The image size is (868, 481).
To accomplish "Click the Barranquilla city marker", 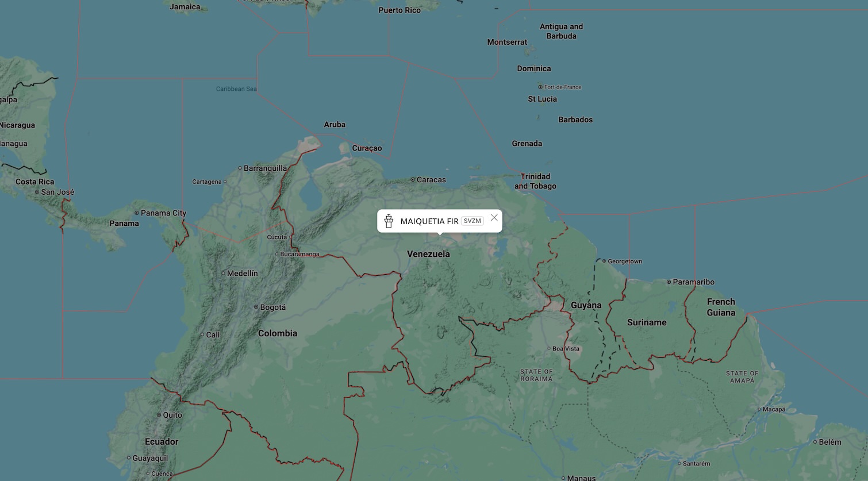I will click(240, 168).
